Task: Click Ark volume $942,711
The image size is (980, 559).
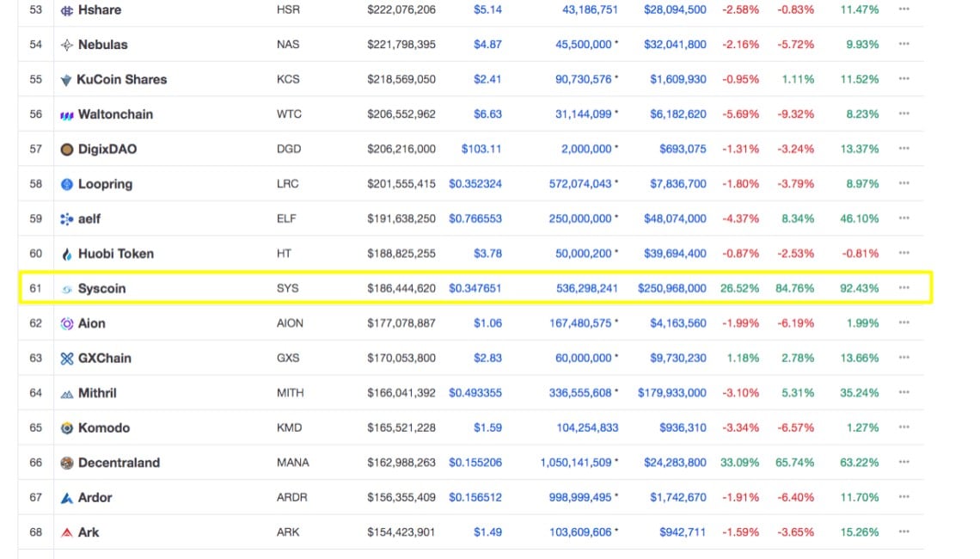Action: [x=683, y=532]
